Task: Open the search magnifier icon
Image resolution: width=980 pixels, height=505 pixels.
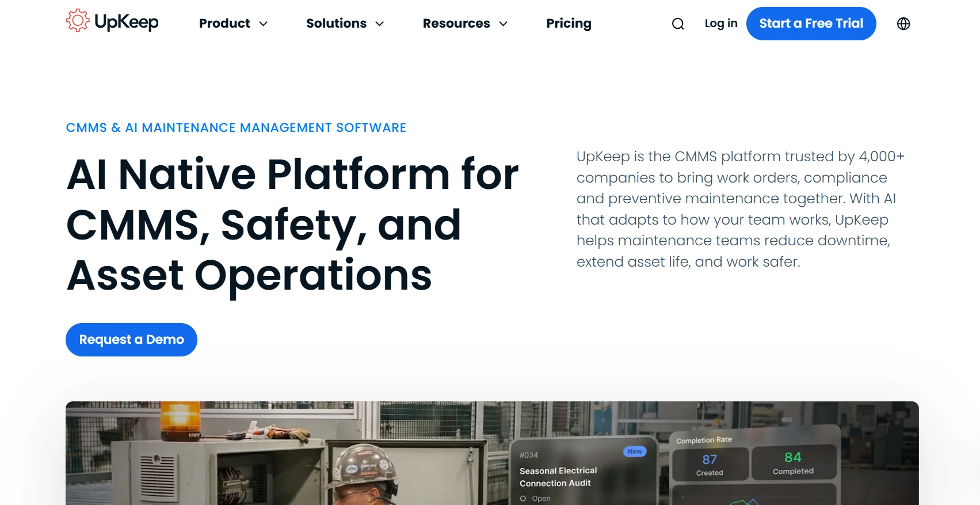Action: tap(678, 24)
